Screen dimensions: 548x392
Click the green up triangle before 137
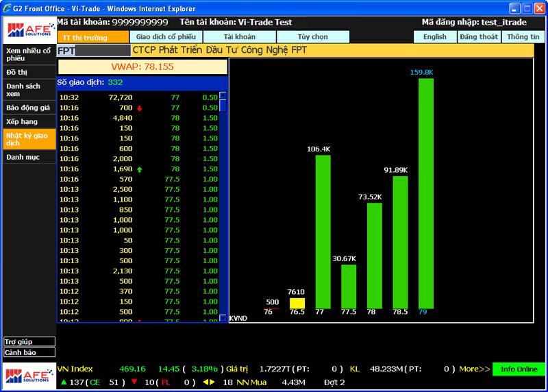click(64, 382)
